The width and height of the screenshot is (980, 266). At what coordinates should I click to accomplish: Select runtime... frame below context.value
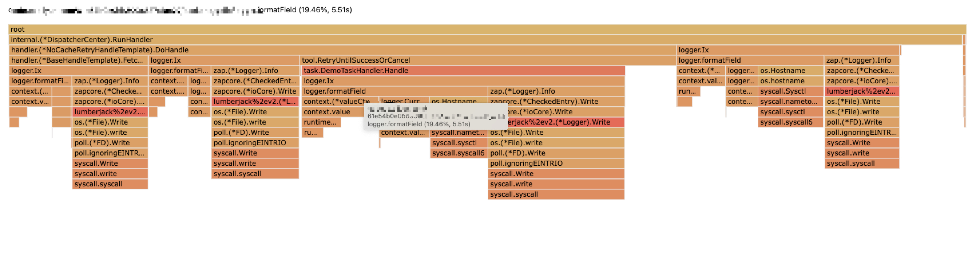pyautogui.click(x=321, y=122)
